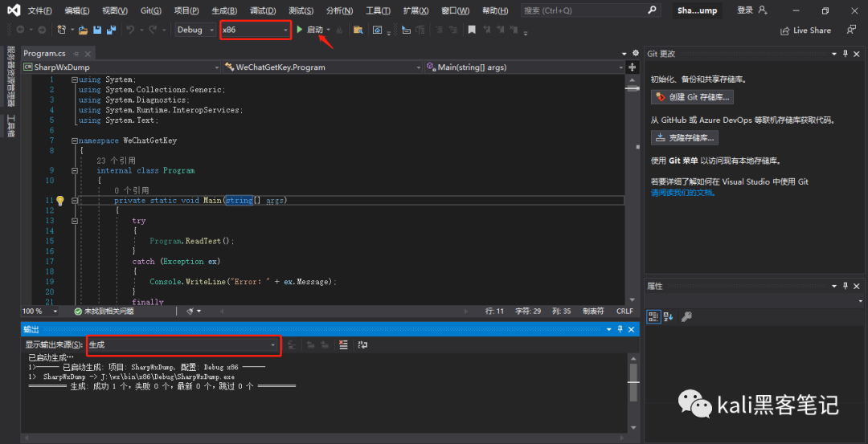This screenshot has height=444, width=868.
Task: Click the Property Pages wrench icon
Action: click(686, 317)
